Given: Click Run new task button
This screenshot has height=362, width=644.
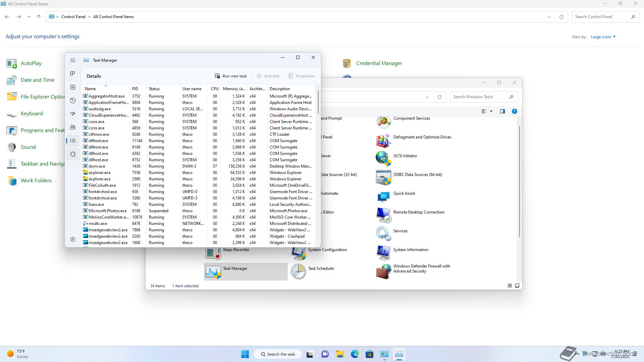Looking at the screenshot, I should click(231, 76).
